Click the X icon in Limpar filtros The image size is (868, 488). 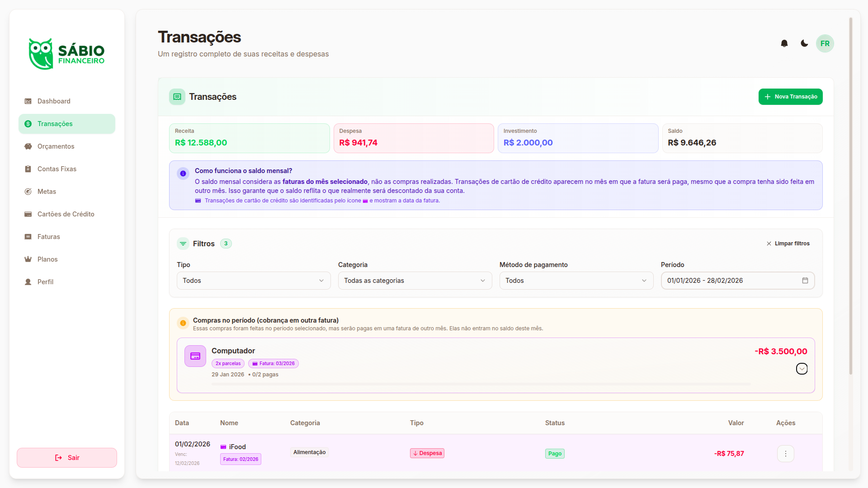[769, 244]
